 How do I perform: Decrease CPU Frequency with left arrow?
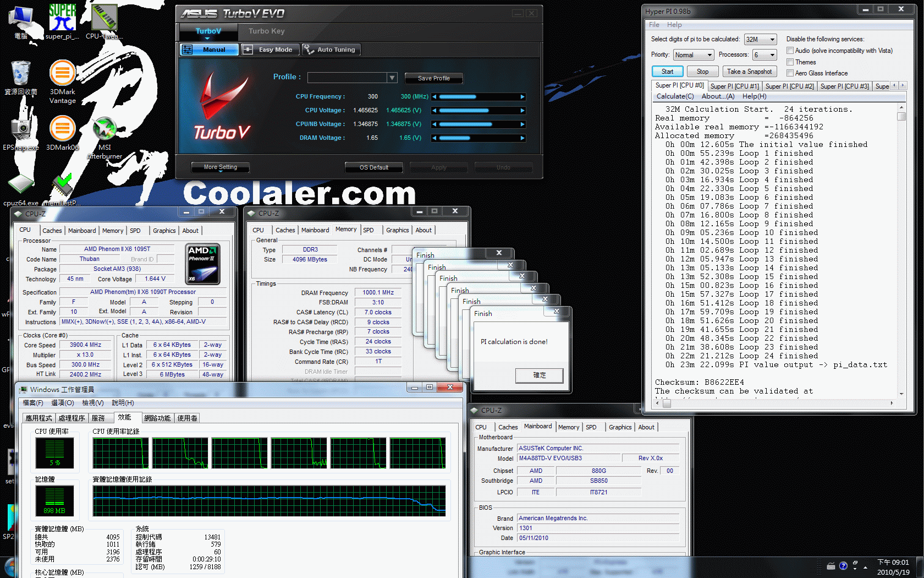click(435, 97)
